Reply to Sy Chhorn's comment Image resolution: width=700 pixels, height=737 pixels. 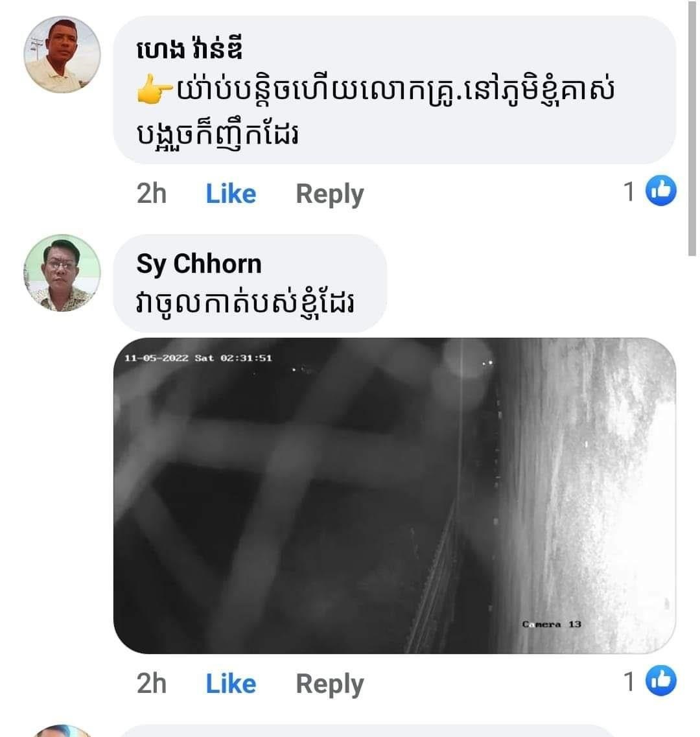tap(329, 684)
